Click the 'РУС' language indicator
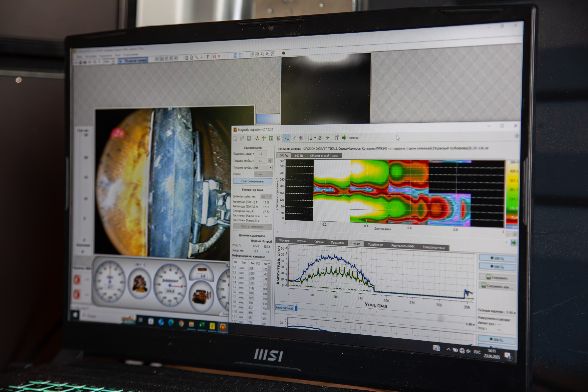Screen dimensions: 588x392 click(x=477, y=352)
